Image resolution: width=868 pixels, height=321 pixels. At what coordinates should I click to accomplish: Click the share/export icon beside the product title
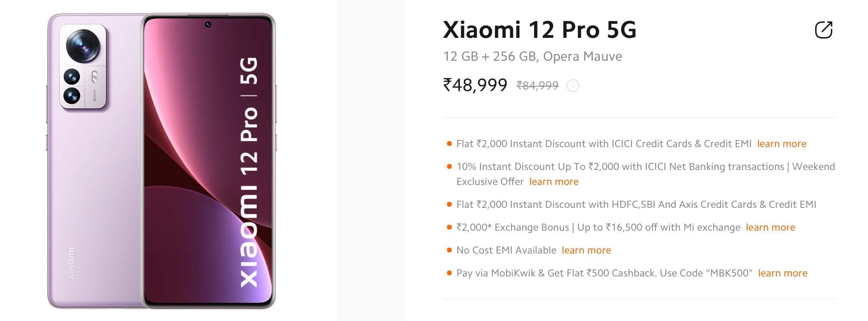coord(823,30)
